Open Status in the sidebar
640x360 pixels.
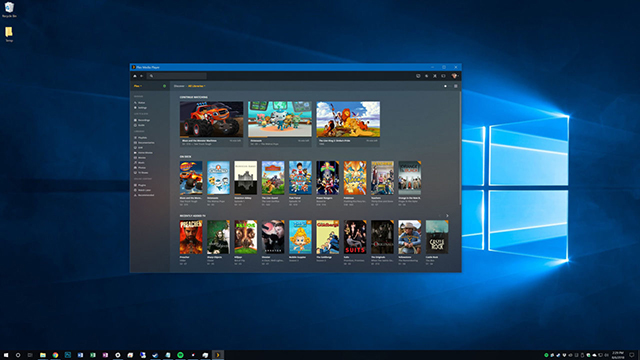click(x=140, y=103)
